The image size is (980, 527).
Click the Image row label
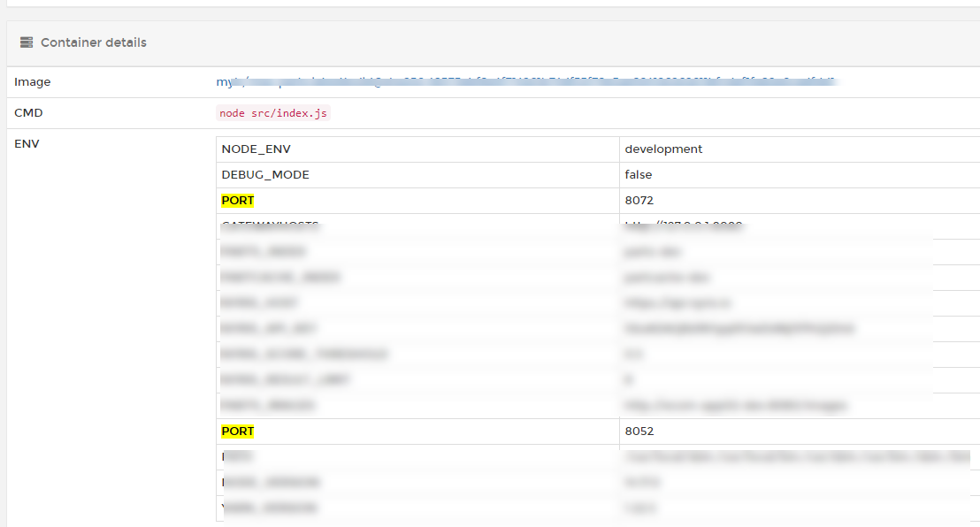point(33,82)
